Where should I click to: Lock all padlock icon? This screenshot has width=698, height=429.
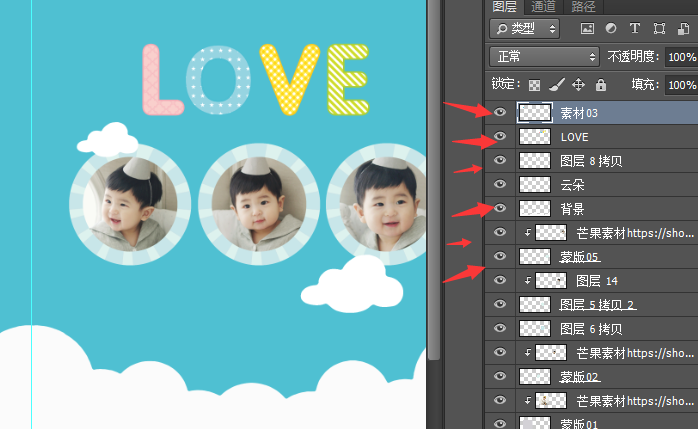click(601, 85)
